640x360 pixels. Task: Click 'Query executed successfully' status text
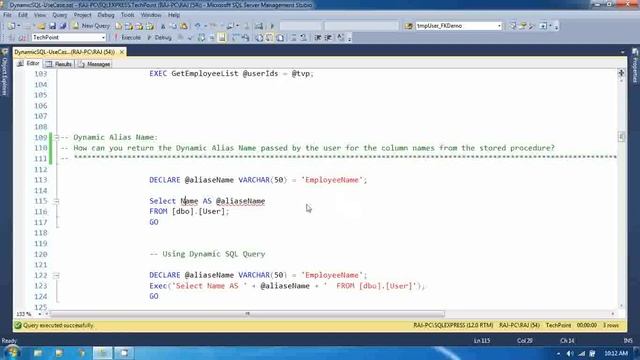point(58,326)
